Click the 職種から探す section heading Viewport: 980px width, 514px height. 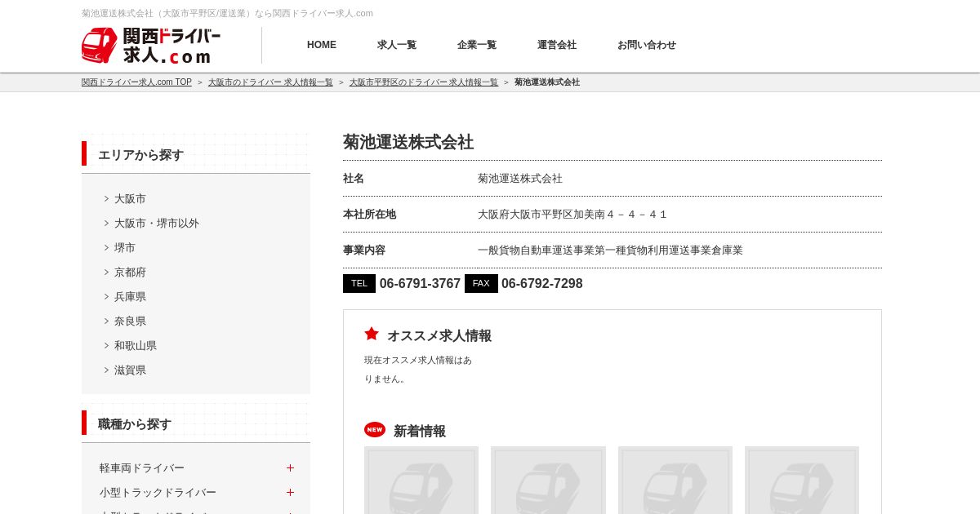click(135, 424)
